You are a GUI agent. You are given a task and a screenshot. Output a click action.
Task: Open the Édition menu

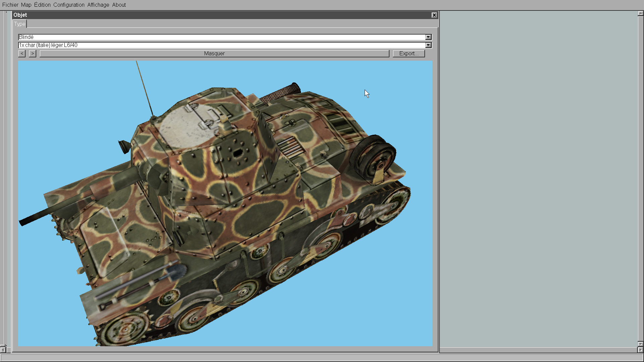(x=42, y=5)
